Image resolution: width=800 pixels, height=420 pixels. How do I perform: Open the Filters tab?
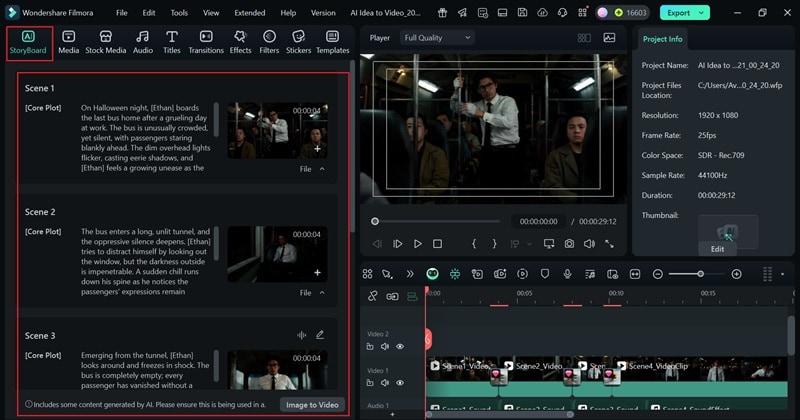[x=269, y=43]
